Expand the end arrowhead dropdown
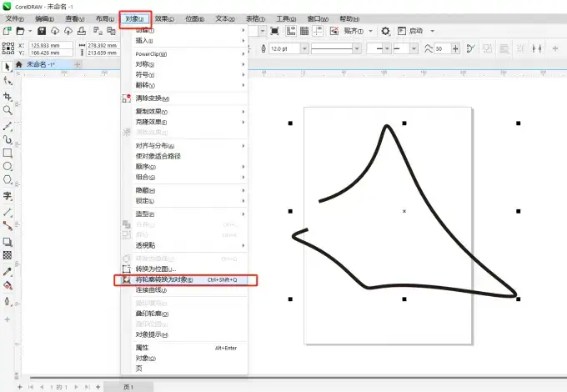The image size is (567, 392). 414,48
